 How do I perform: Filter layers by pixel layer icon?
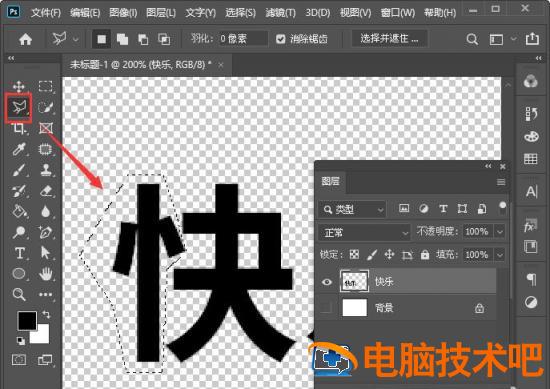point(404,209)
